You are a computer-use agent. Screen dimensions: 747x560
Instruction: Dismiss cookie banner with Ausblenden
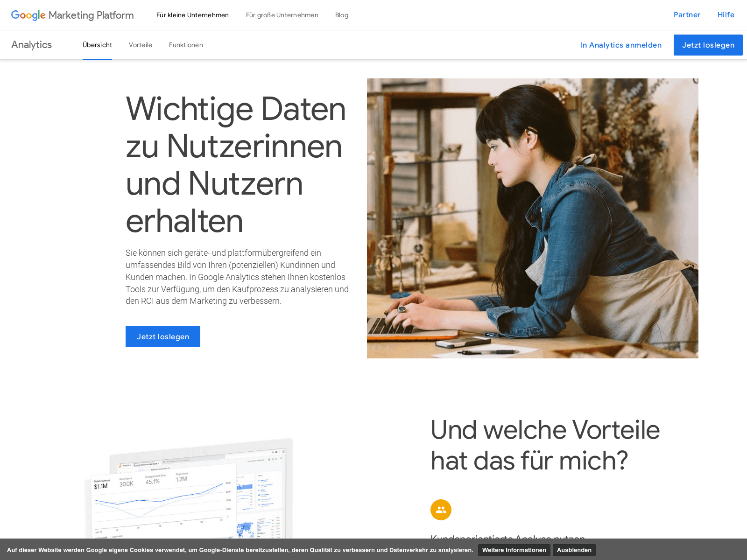(574, 550)
